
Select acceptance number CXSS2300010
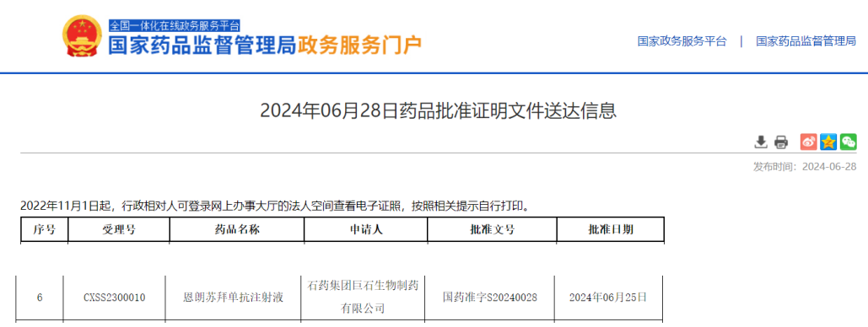click(115, 298)
